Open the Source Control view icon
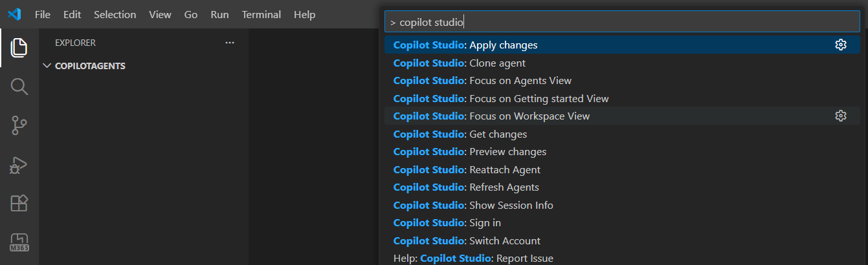Screen dimensions: 868x265 [x=19, y=126]
